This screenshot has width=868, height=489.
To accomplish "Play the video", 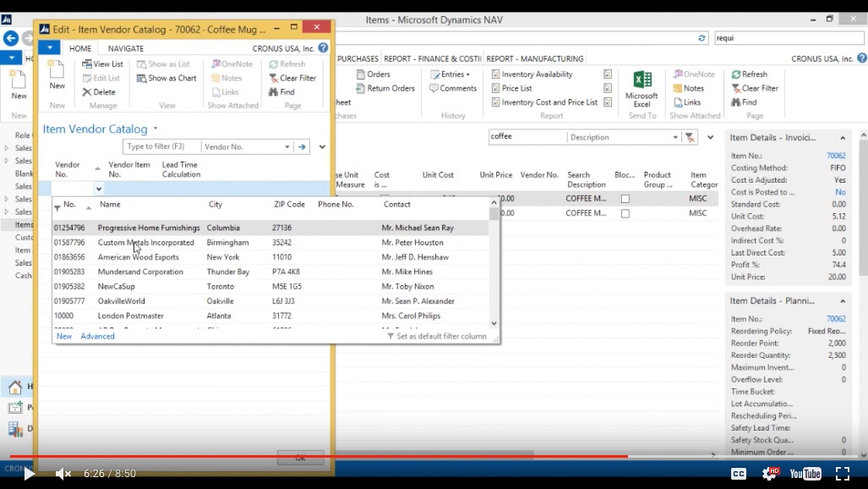I will [29, 474].
